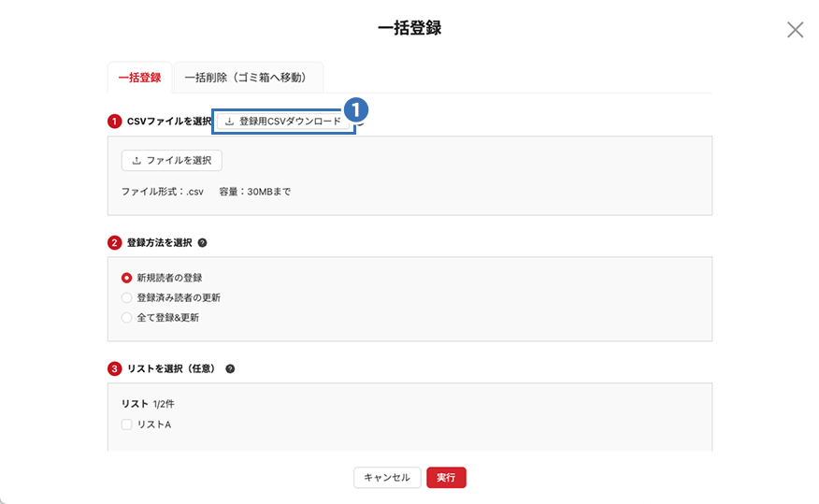Show help tooltip beside リストを選択（任意）
The width and height of the screenshot is (819, 504).
[230, 369]
